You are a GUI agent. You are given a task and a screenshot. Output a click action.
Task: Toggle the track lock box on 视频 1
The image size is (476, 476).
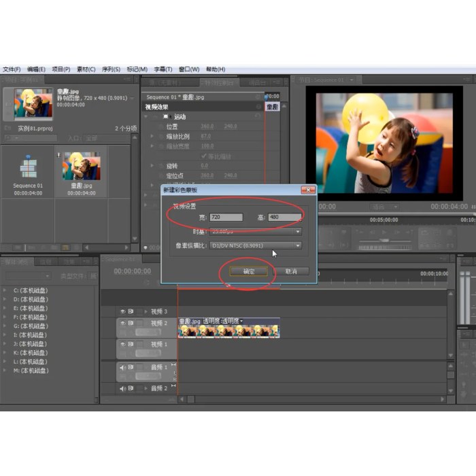[x=139, y=344]
